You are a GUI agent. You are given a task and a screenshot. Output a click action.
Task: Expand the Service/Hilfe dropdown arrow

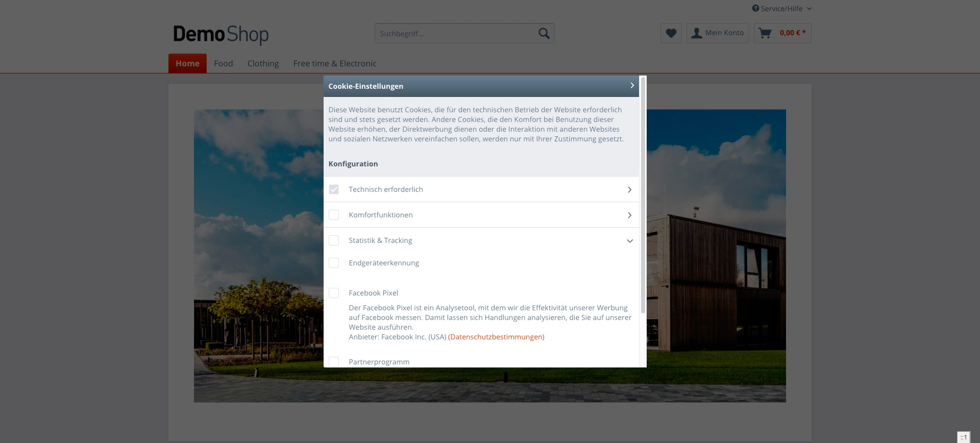click(x=809, y=9)
